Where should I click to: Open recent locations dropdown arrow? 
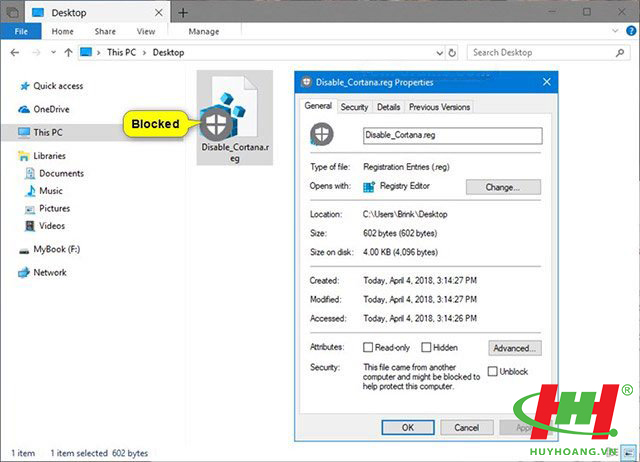point(53,52)
